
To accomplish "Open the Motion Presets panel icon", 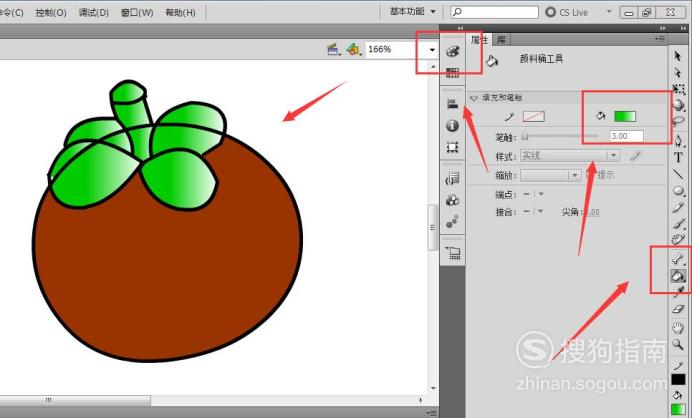I will click(452, 222).
